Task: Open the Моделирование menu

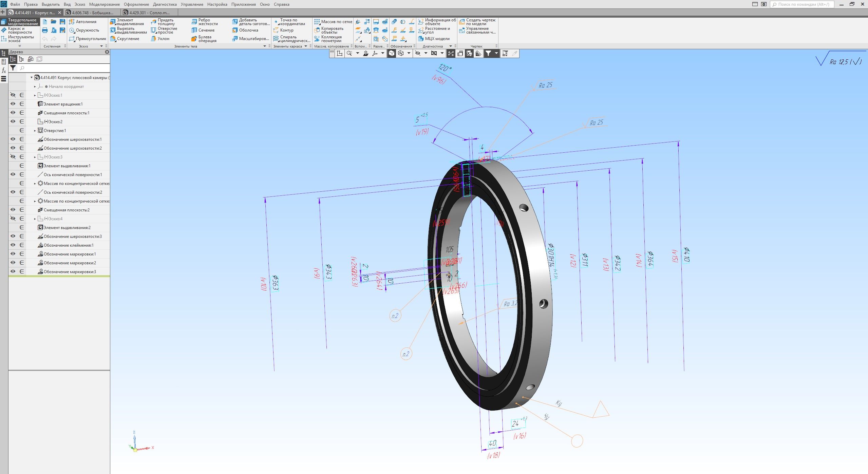Action: (x=104, y=4)
